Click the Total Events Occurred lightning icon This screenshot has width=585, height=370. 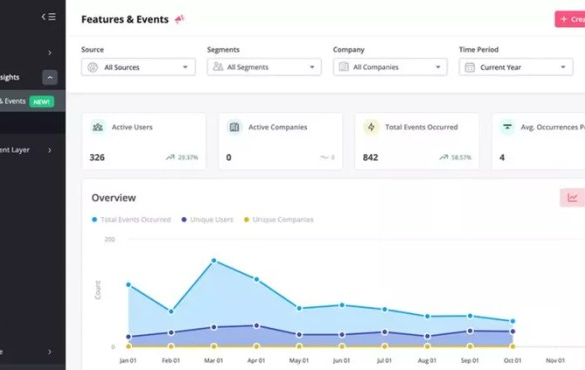click(371, 127)
